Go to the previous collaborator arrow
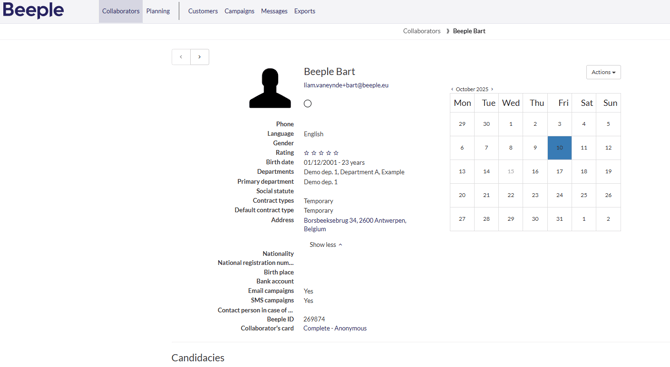670x367 pixels. pos(181,57)
